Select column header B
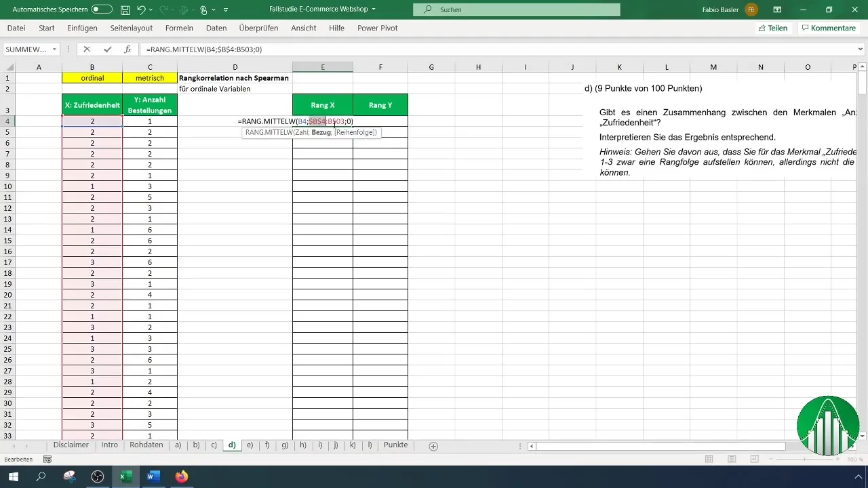868x488 pixels. pos(92,67)
